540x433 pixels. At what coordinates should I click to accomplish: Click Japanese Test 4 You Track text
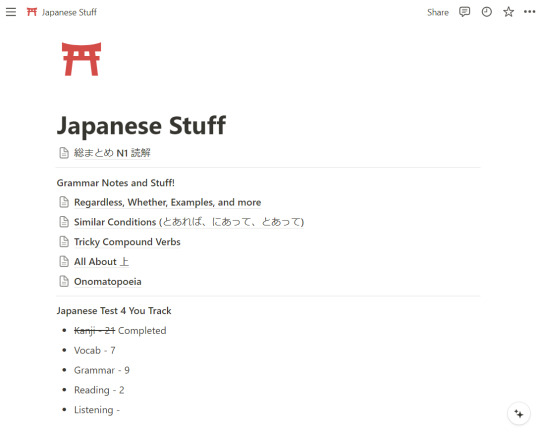pyautogui.click(x=114, y=311)
